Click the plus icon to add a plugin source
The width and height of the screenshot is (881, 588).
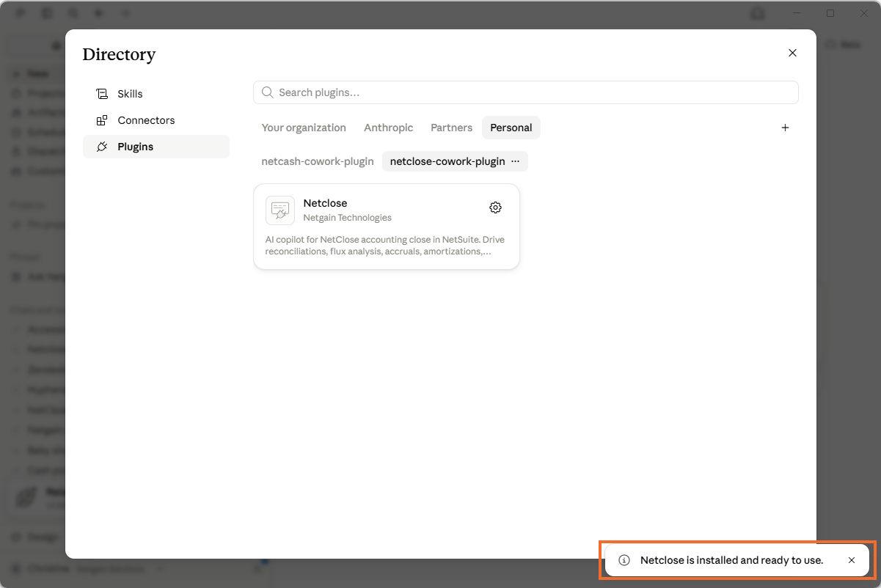[785, 128]
